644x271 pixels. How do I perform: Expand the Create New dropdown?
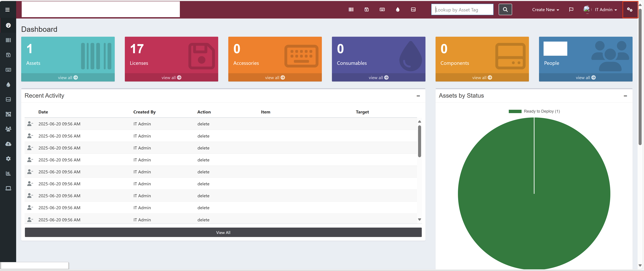pyautogui.click(x=545, y=9)
